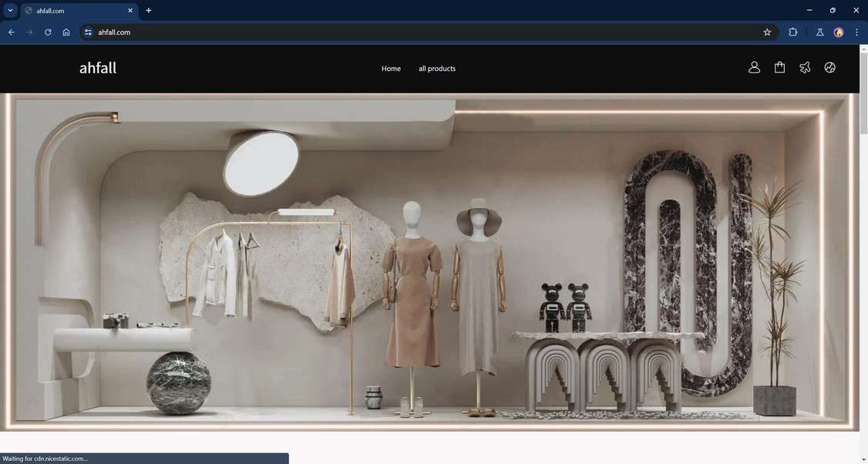Open the tab search dropdown arrow

tap(10, 10)
